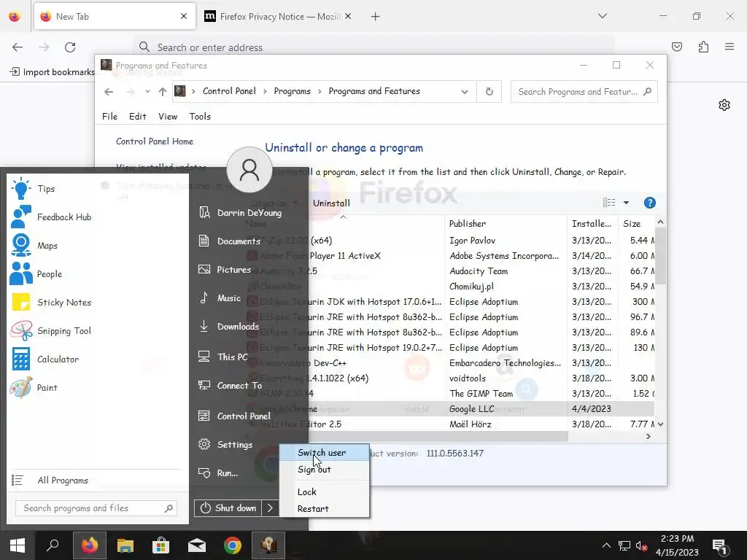Open Run dialog from Start menu
This screenshot has width=747, height=560.
(218, 472)
